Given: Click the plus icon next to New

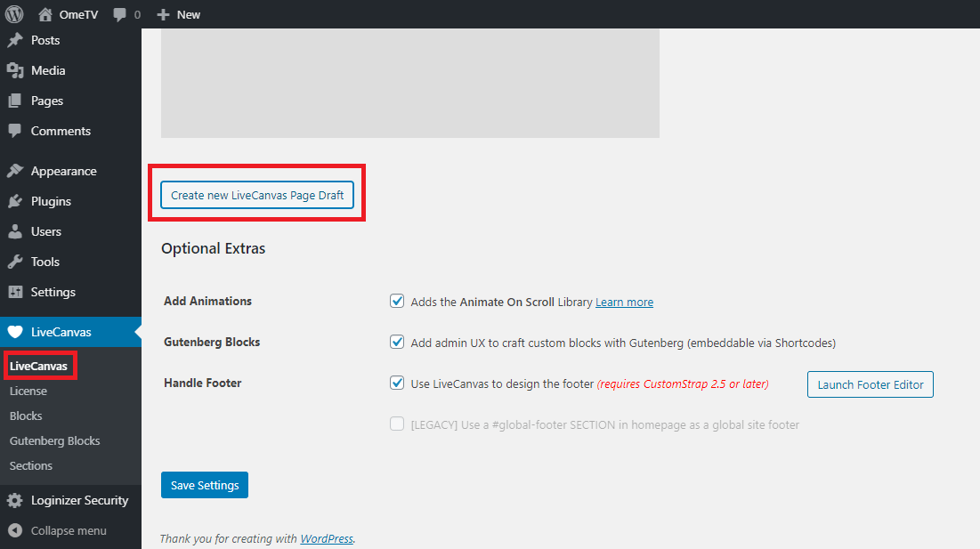Looking at the screenshot, I should [x=163, y=14].
